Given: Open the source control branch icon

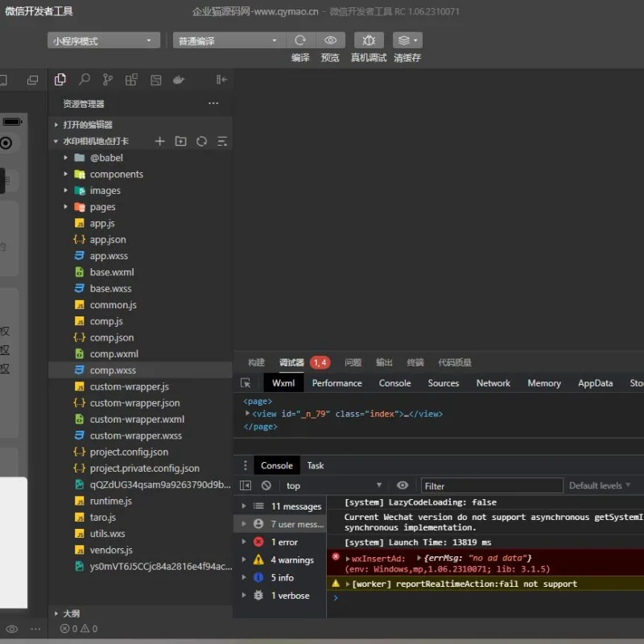Looking at the screenshot, I should [x=108, y=79].
